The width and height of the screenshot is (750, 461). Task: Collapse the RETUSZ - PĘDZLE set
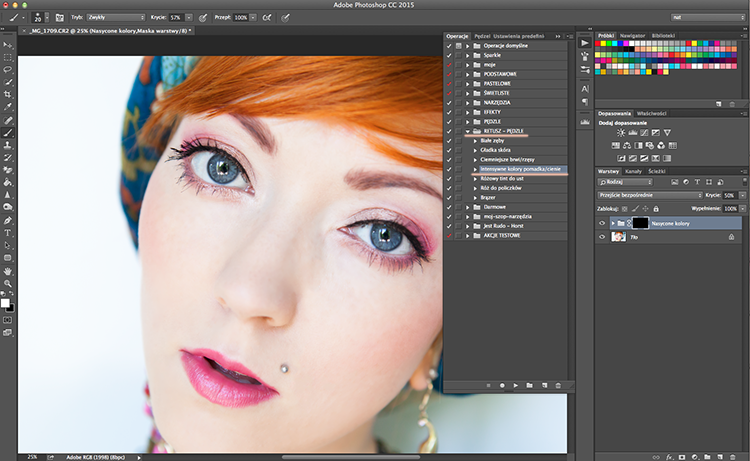(468, 131)
